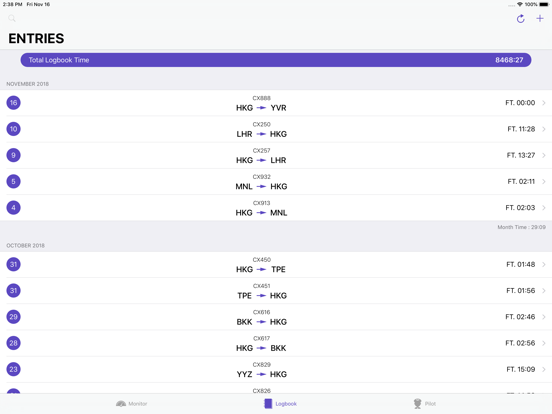Select flight time FT. 15:09

(521, 369)
